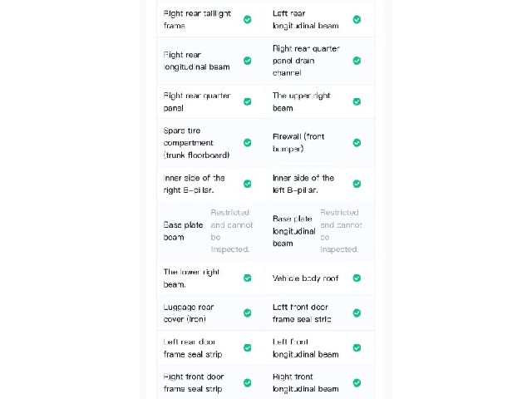The image size is (532, 399).
Task: Click the green check next to Firewall (front bumper)
Action: coord(357,143)
